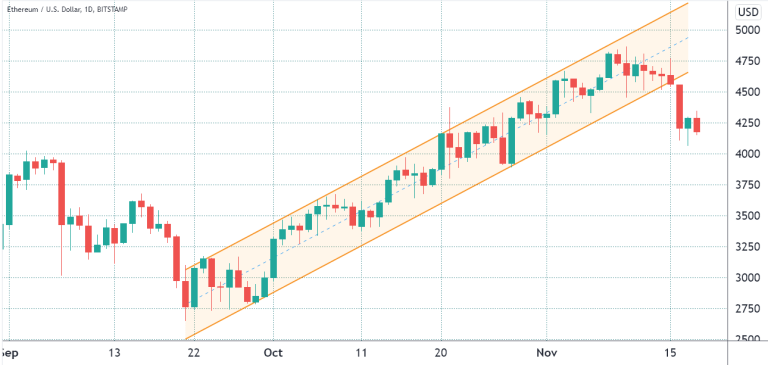Click the 4250 price level label

coord(750,123)
